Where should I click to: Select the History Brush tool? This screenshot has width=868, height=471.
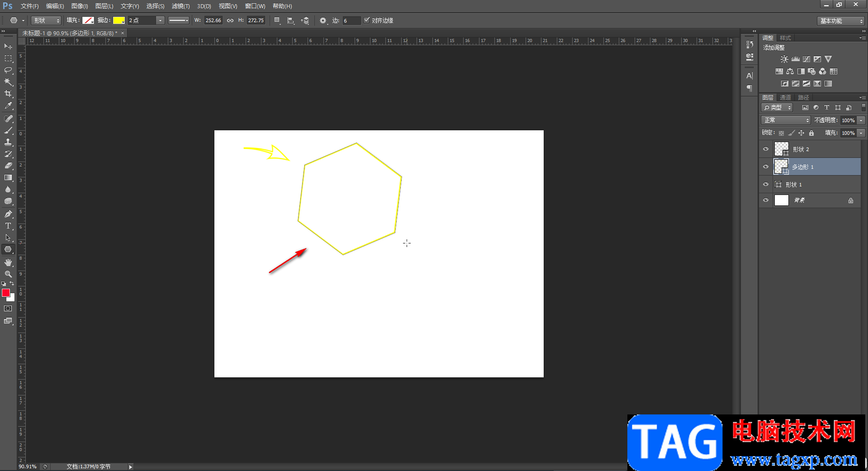click(8, 154)
